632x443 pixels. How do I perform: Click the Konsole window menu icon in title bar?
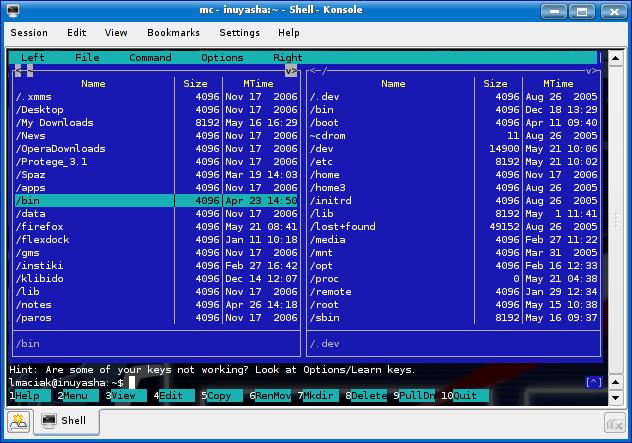click(x=11, y=10)
